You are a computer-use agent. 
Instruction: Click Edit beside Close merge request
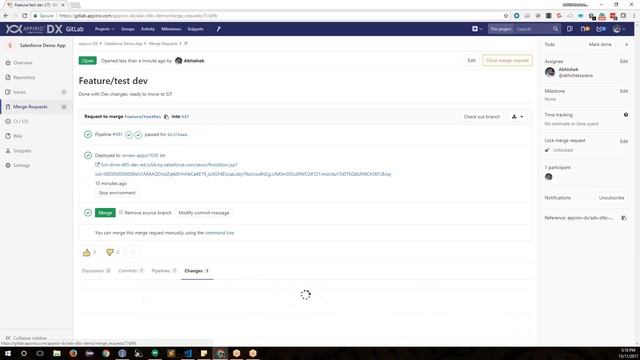[471, 60]
